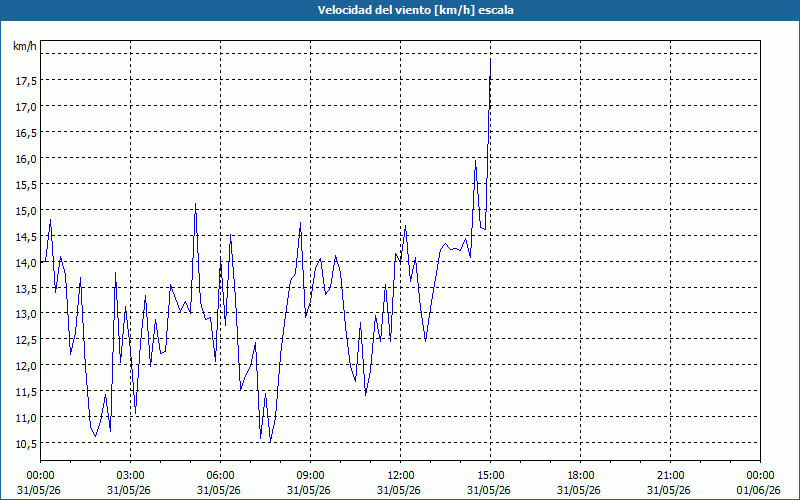Click the 00:00 label above 31/05/26
800x500 pixels.
(x=39, y=476)
